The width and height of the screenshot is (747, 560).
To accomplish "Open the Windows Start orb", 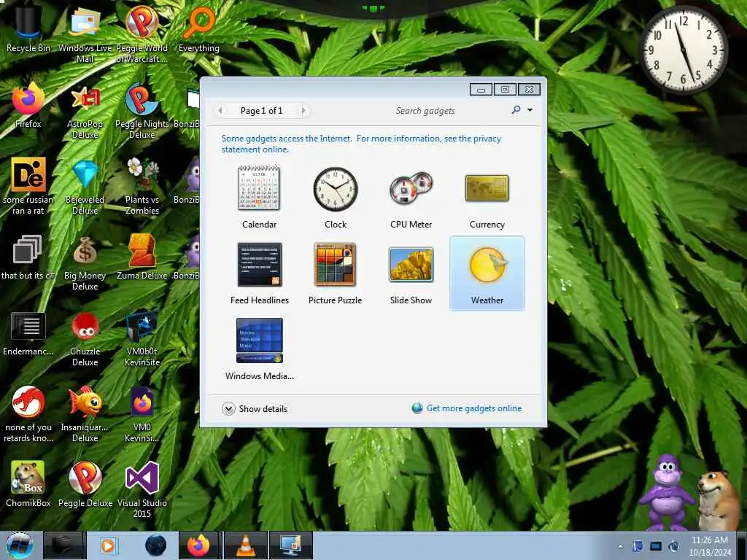I will [x=20, y=545].
